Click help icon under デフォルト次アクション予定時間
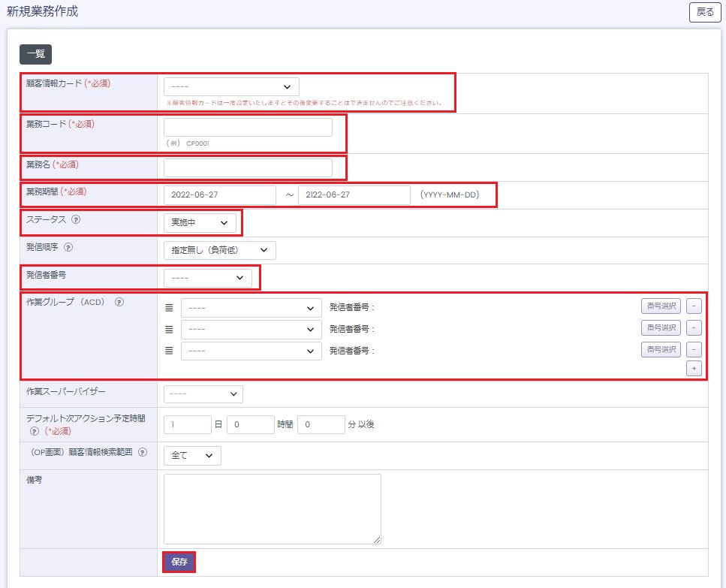The height and width of the screenshot is (588, 726). (34, 432)
